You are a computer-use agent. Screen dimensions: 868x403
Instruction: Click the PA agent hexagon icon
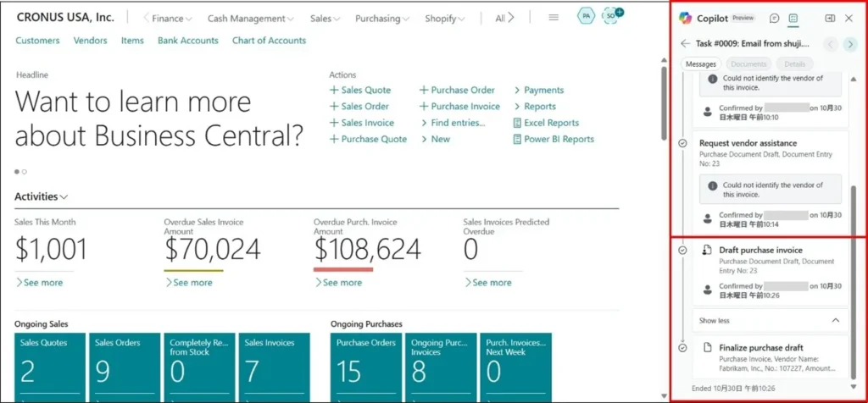585,17
